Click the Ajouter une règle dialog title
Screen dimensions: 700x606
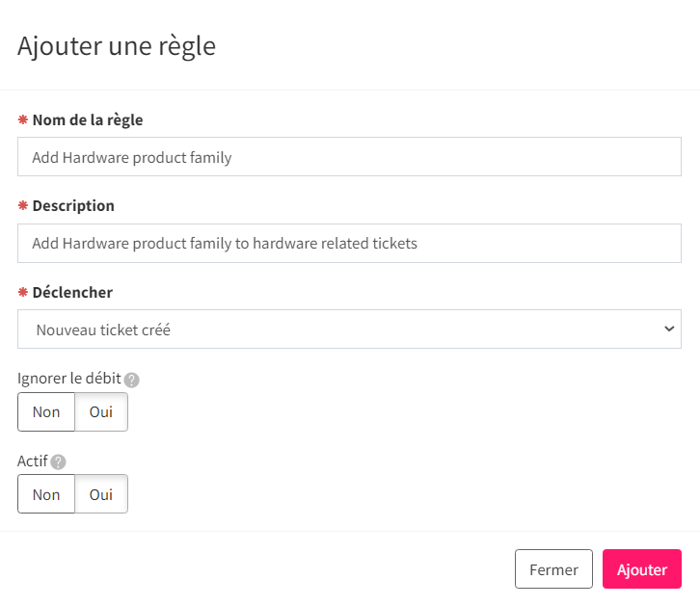117,46
